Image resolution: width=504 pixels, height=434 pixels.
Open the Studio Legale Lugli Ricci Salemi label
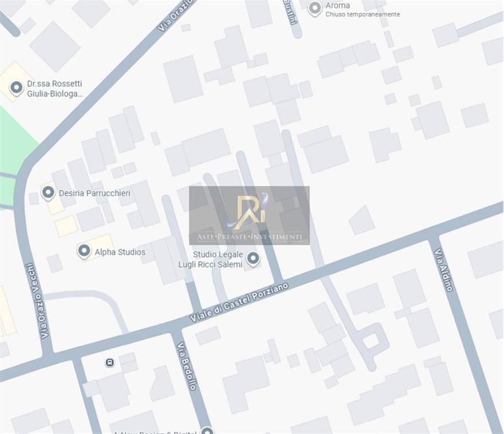218,259
